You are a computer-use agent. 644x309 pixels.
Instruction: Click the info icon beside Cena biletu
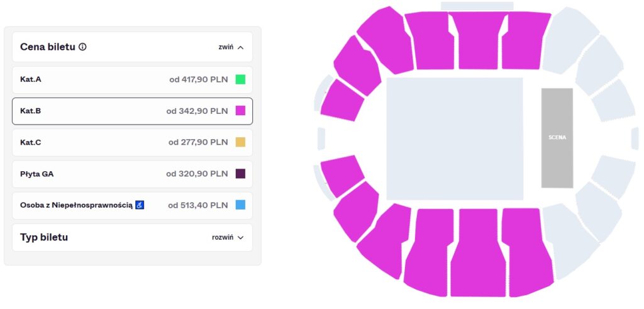pos(82,47)
